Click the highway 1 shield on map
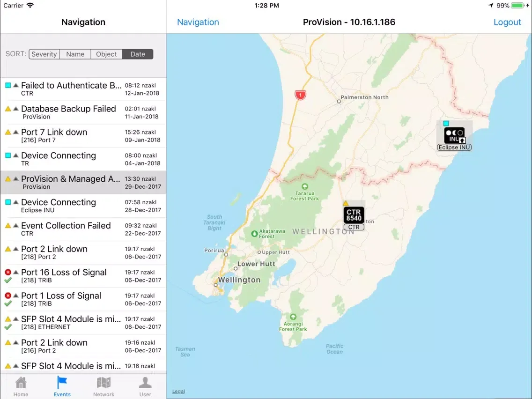The width and height of the screenshot is (532, 399). click(x=300, y=95)
